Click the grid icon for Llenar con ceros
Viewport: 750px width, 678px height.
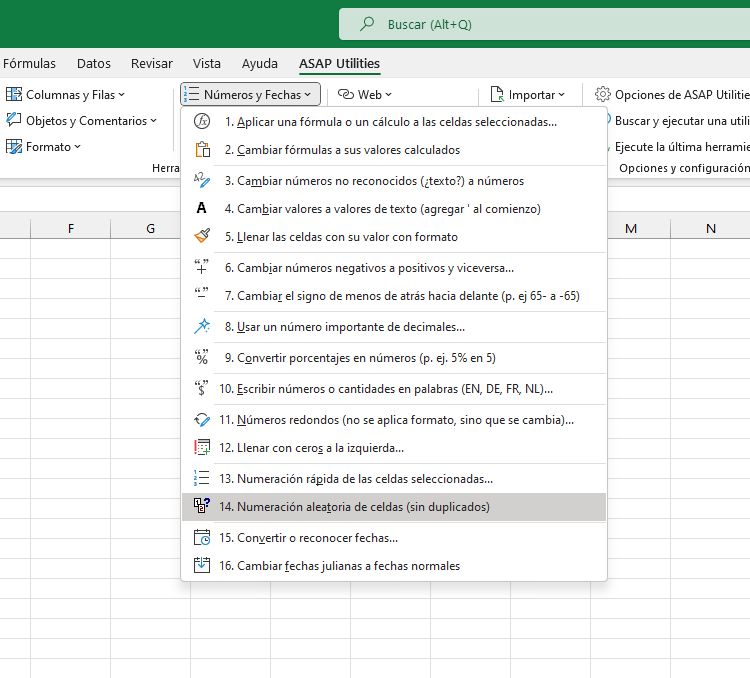tap(202, 447)
